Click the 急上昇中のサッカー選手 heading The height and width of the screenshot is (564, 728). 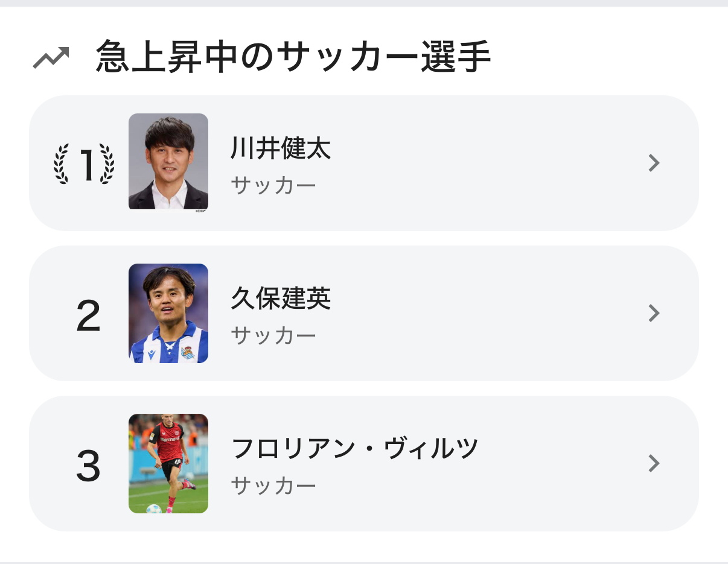coord(293,57)
